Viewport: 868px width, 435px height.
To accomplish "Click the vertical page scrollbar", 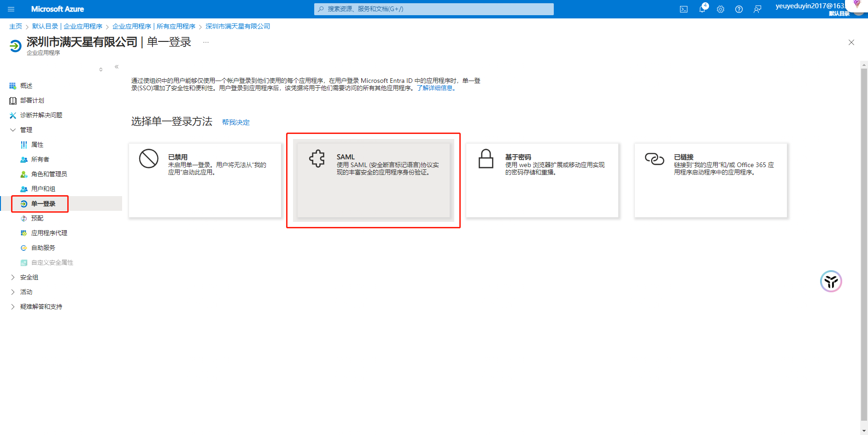I will click(864, 244).
